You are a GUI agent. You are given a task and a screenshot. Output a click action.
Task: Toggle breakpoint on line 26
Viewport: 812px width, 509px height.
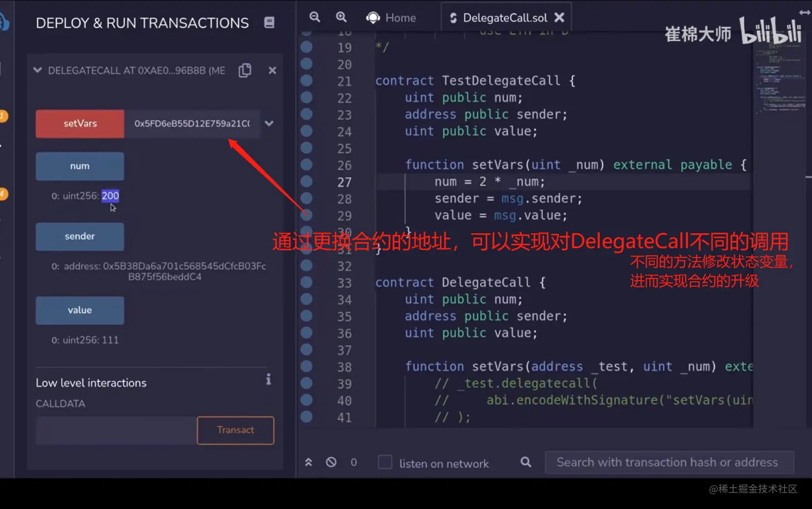[x=306, y=164]
